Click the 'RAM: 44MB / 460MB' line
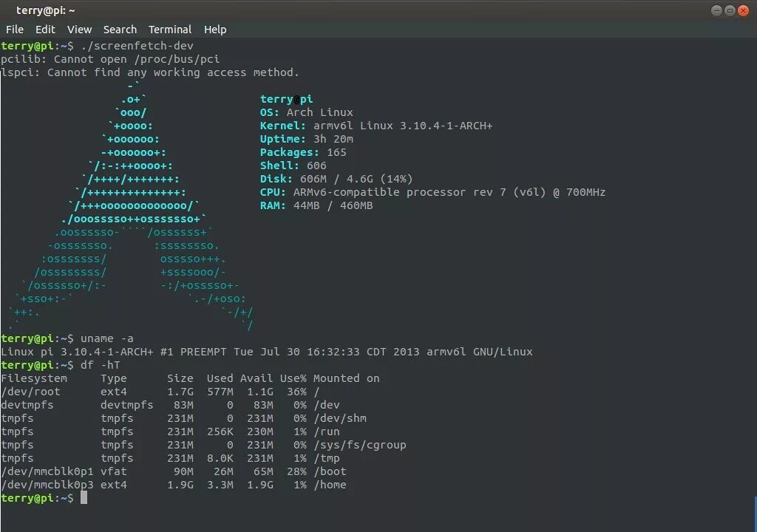Viewport: 757px width, 532px height. pyautogui.click(x=316, y=205)
